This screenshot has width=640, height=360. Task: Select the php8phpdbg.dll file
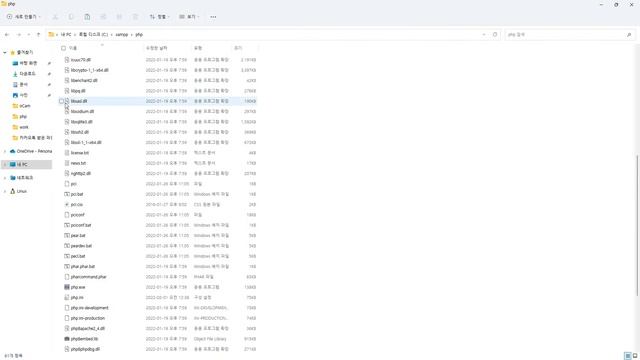85,349
